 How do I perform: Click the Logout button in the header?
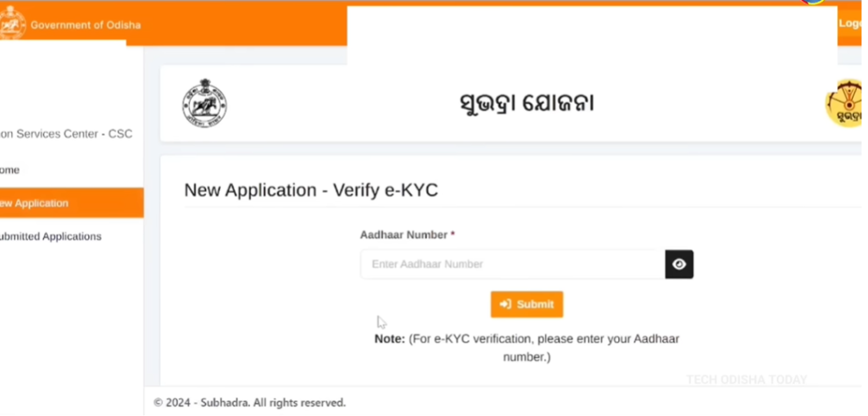coord(850,24)
